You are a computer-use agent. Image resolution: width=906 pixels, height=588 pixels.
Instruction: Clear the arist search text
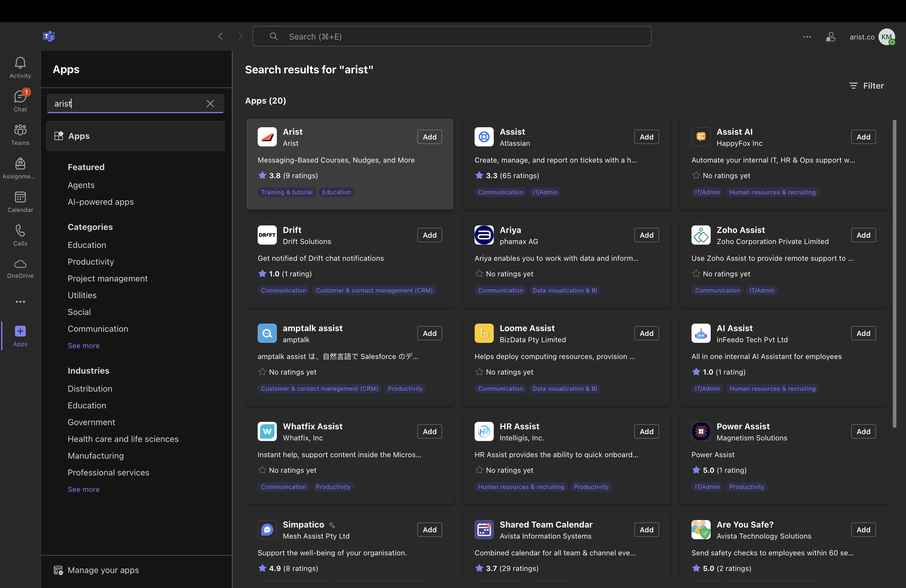210,104
